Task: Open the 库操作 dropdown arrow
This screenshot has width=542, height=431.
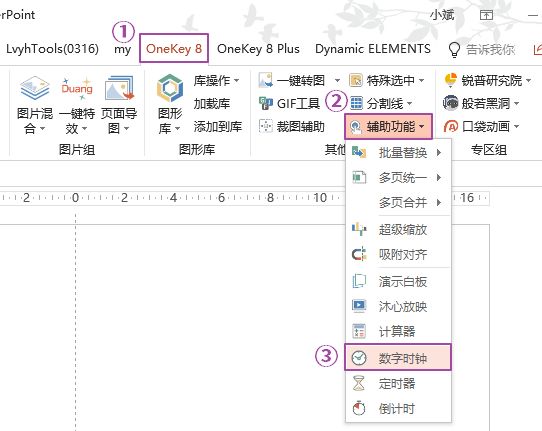Action: [237, 81]
